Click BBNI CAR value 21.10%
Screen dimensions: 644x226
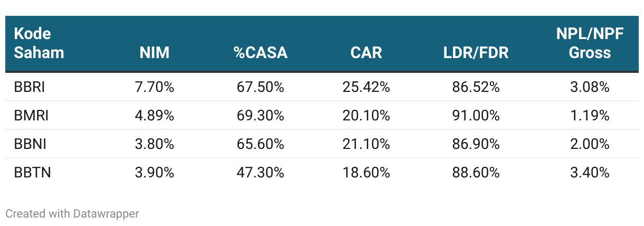click(x=366, y=144)
